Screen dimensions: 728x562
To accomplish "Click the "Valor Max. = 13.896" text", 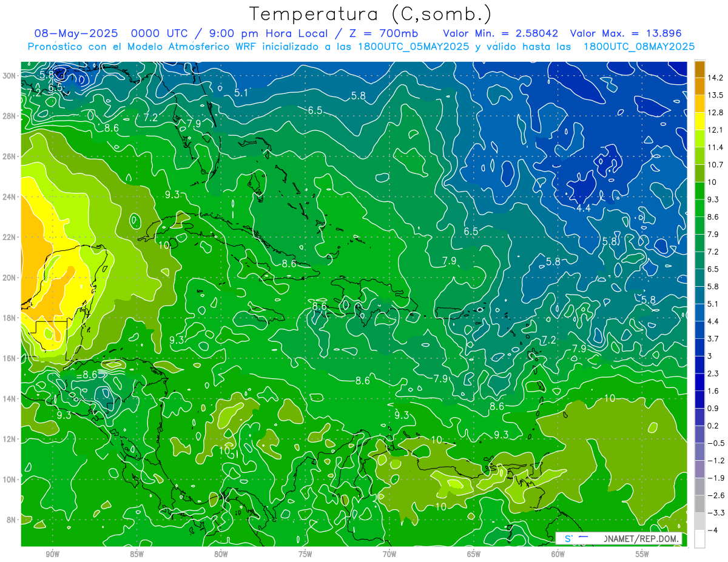I will click(x=626, y=33).
